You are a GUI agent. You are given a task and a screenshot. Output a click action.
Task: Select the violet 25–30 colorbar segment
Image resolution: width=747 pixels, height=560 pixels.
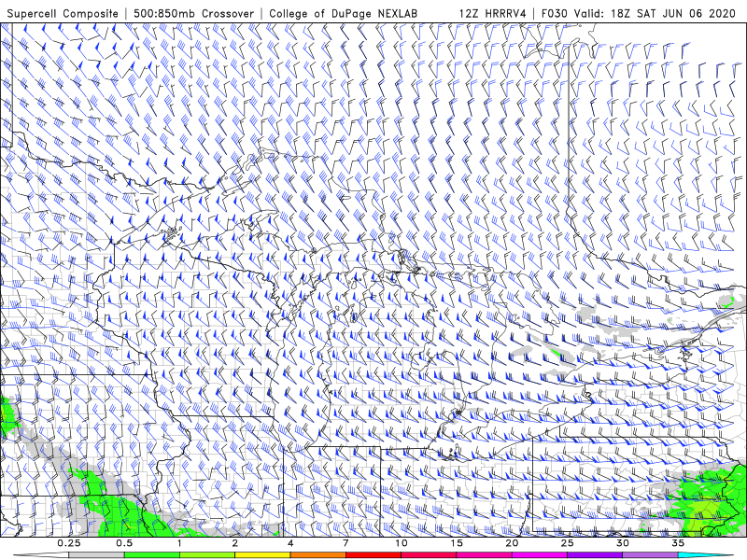click(x=595, y=555)
